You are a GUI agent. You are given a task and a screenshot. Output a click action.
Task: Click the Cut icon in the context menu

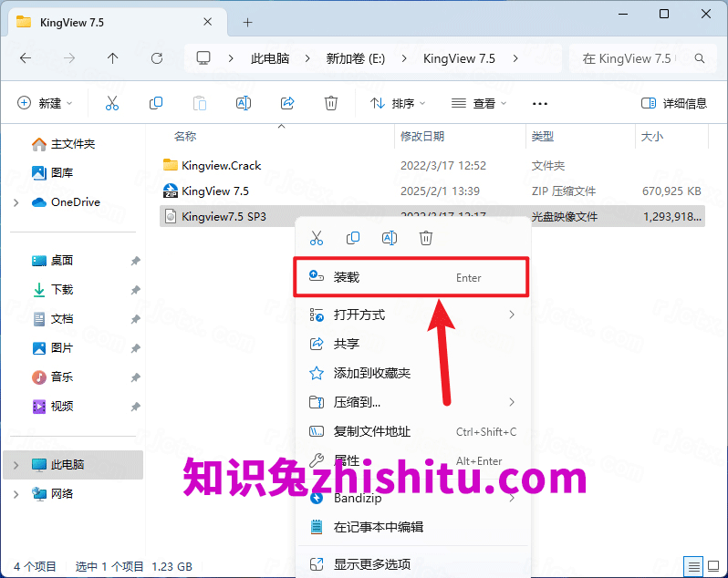[x=317, y=238]
